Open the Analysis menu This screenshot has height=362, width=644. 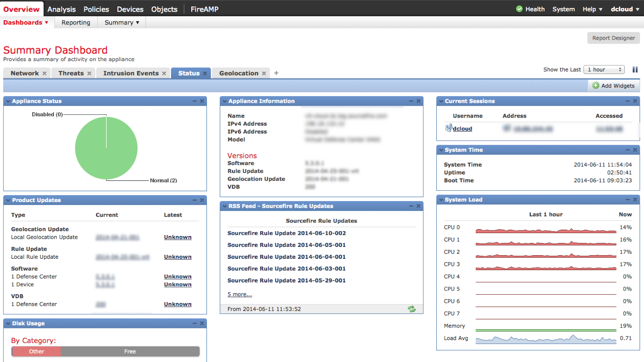61,9
